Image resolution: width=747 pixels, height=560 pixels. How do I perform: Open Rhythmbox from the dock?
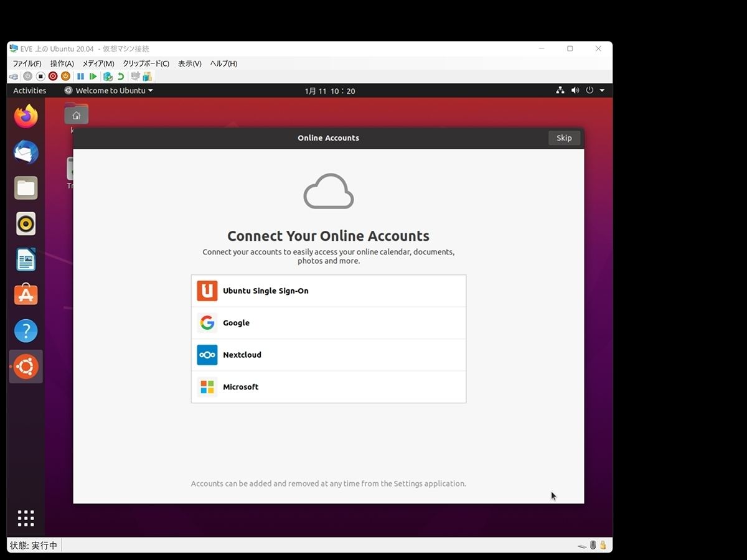tap(26, 224)
